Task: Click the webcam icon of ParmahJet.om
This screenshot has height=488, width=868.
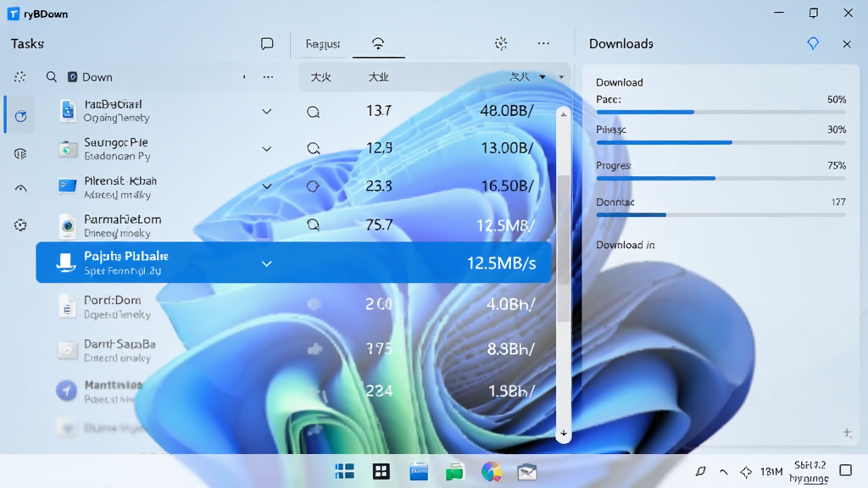Action: click(x=68, y=225)
